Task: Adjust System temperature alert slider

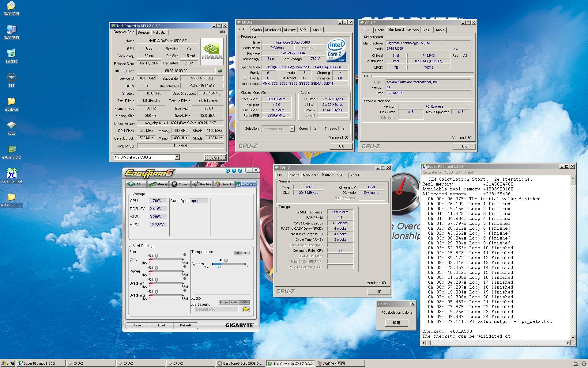Action: point(226,261)
